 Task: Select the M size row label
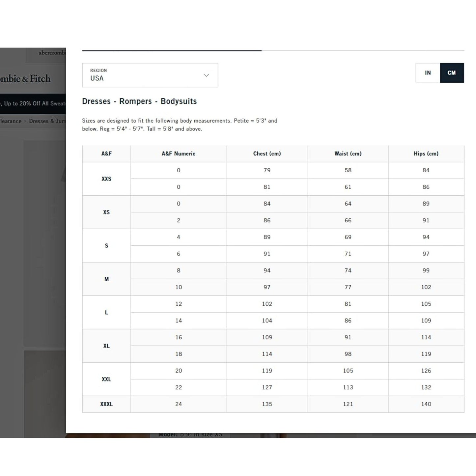(x=106, y=279)
